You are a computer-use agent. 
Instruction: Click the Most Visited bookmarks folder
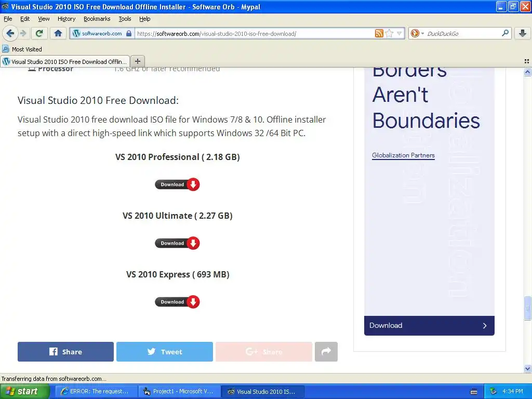click(x=22, y=49)
